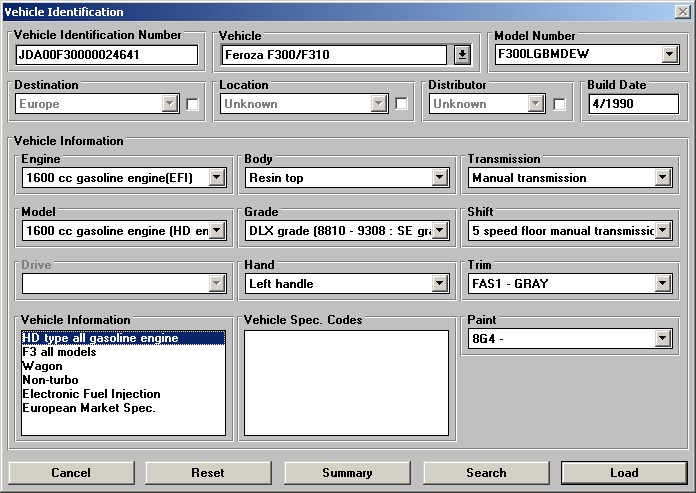Enable the Location checkbox
The height and width of the screenshot is (493, 696).
pyautogui.click(x=401, y=104)
